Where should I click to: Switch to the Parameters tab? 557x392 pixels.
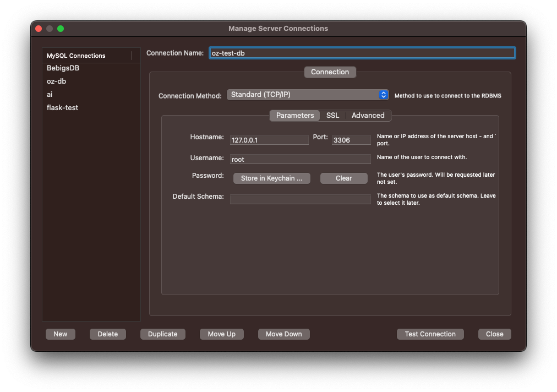295,116
